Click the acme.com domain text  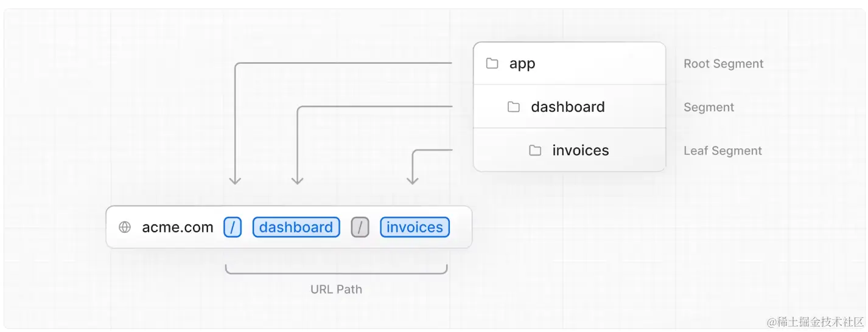click(x=178, y=227)
